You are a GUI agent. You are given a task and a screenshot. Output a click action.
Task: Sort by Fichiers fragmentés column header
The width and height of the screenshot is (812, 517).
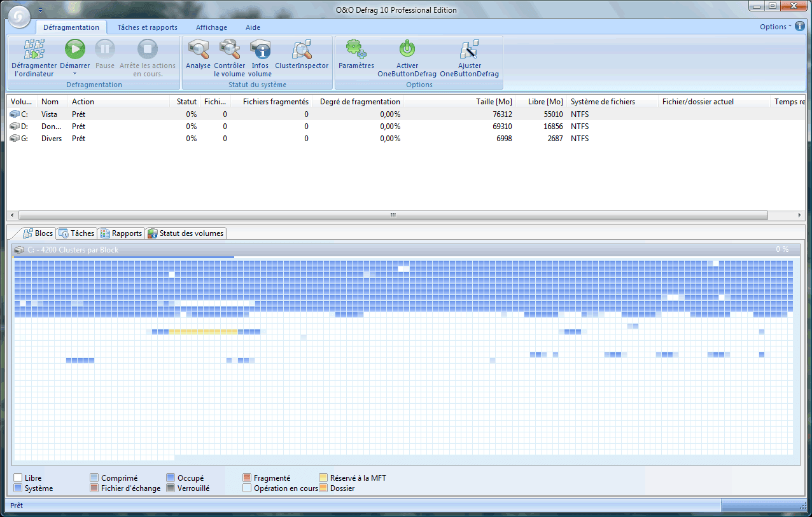pos(271,102)
